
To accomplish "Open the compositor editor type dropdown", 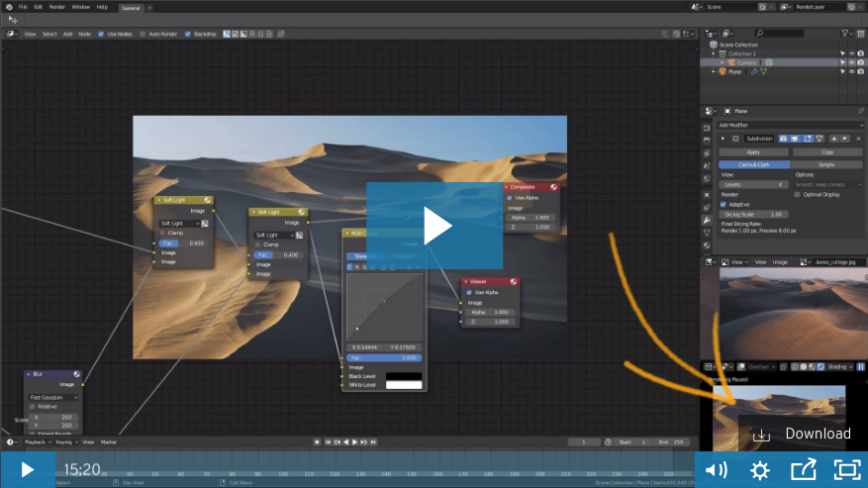I will 12,34.
